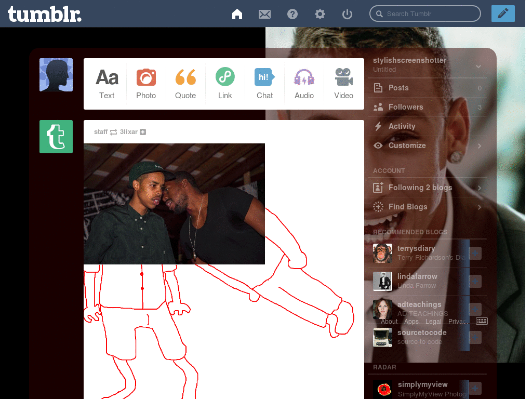
Task: Follow lindafarrow with the plus button
Action: 475,281
